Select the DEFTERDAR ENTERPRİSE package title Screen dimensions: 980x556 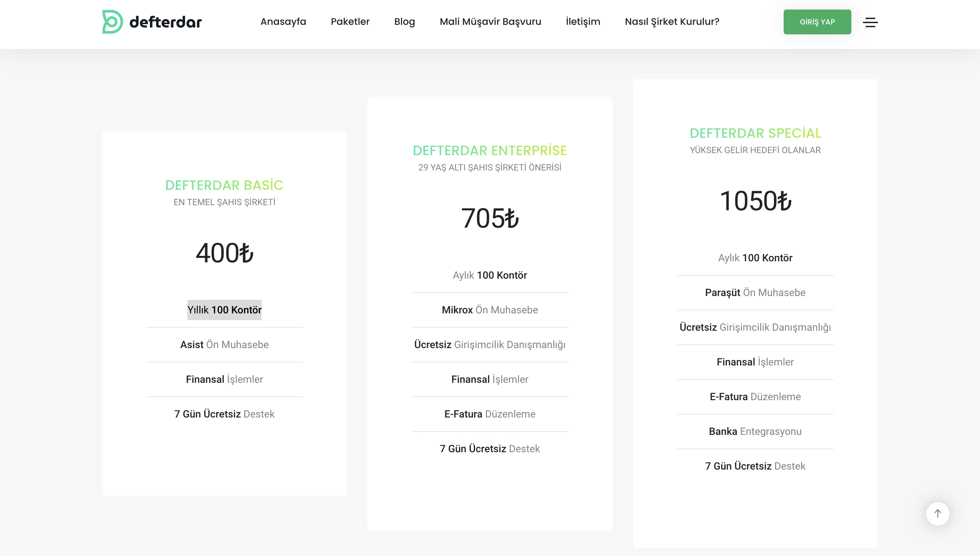489,150
